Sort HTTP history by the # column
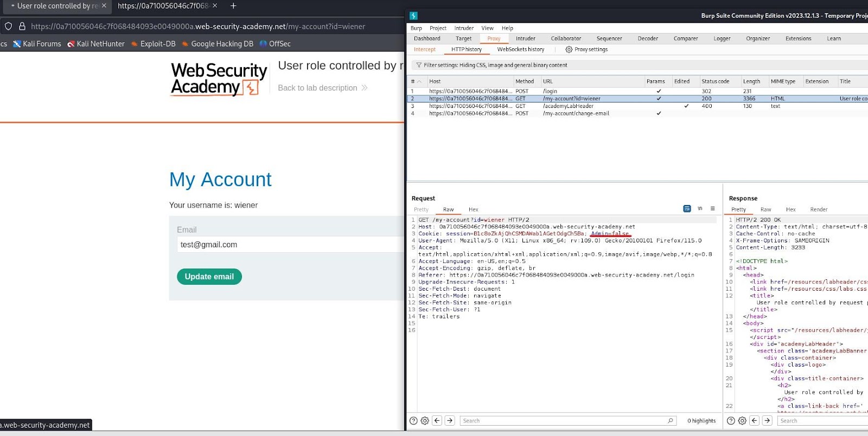This screenshot has height=436, width=868. [x=416, y=81]
